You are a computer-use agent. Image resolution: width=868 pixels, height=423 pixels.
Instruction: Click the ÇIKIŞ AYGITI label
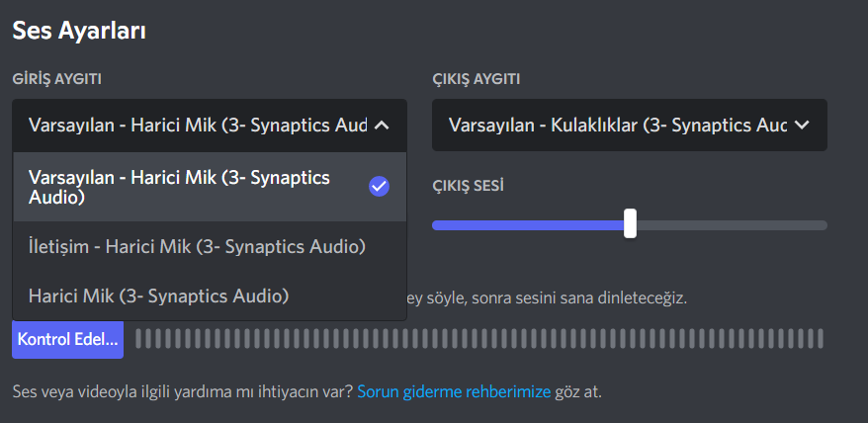pos(477,79)
